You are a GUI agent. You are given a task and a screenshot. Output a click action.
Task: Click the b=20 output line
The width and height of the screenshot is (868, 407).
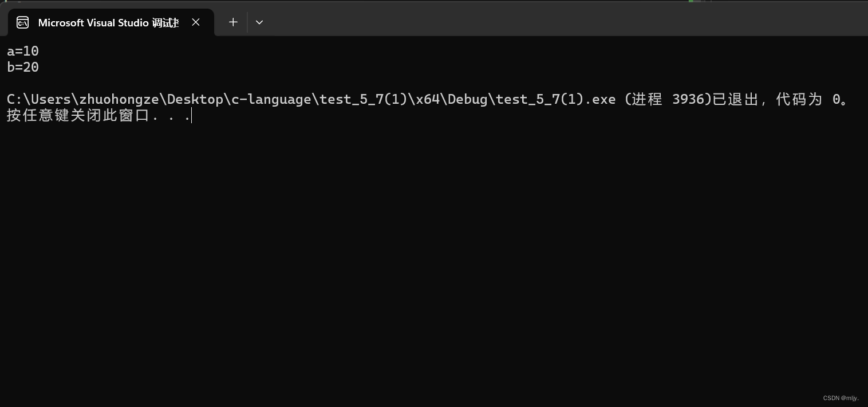pos(23,67)
